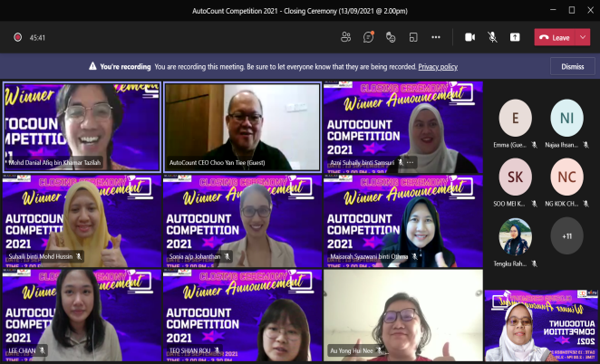This screenshot has width=600, height=364.
Task: Select TEO SHIAN ROU video tile
Action: (243, 315)
